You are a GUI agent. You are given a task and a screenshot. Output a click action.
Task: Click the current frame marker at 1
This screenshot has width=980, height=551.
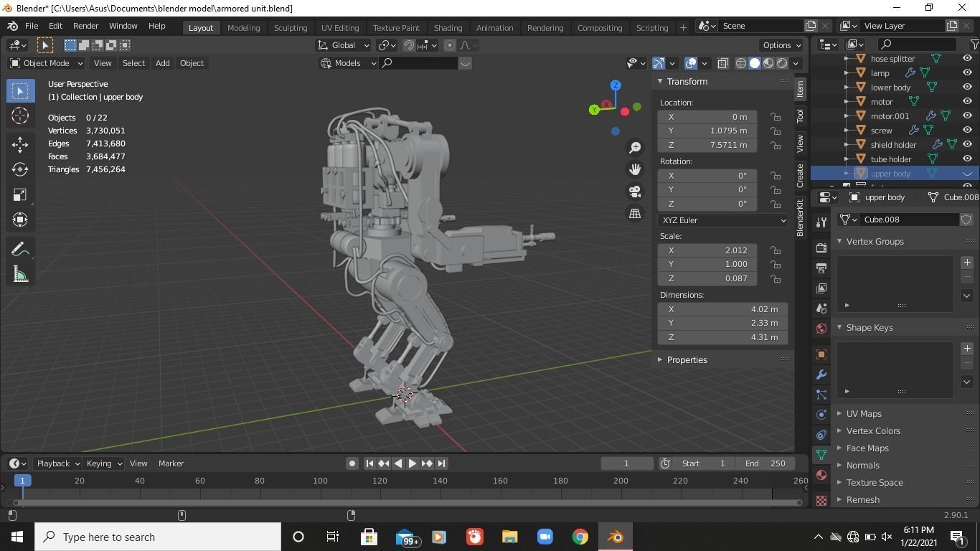pyautogui.click(x=22, y=481)
